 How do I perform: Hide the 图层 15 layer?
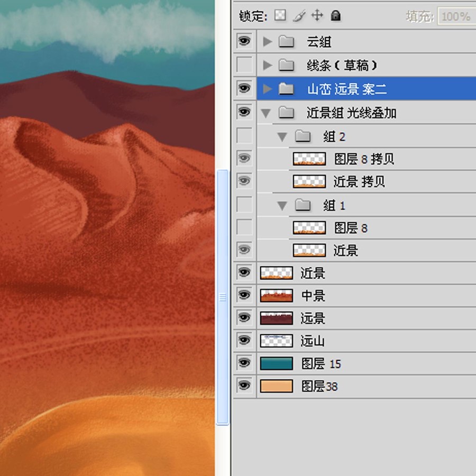[x=244, y=363]
